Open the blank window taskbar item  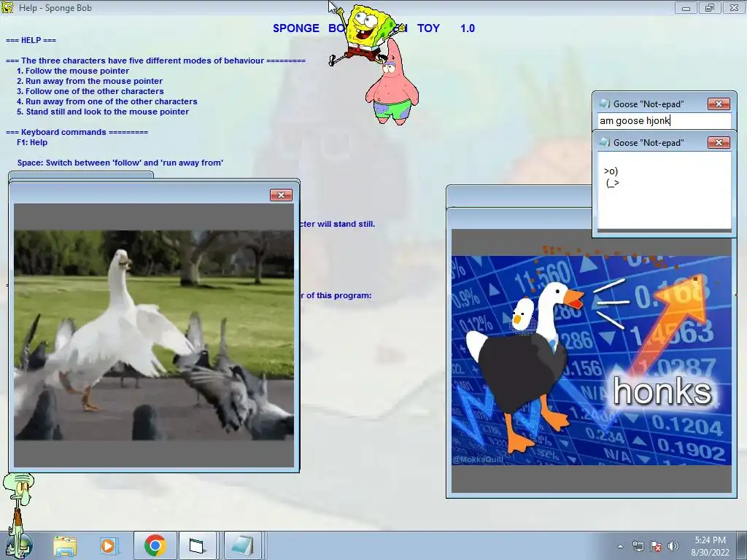pyautogui.click(x=197, y=545)
